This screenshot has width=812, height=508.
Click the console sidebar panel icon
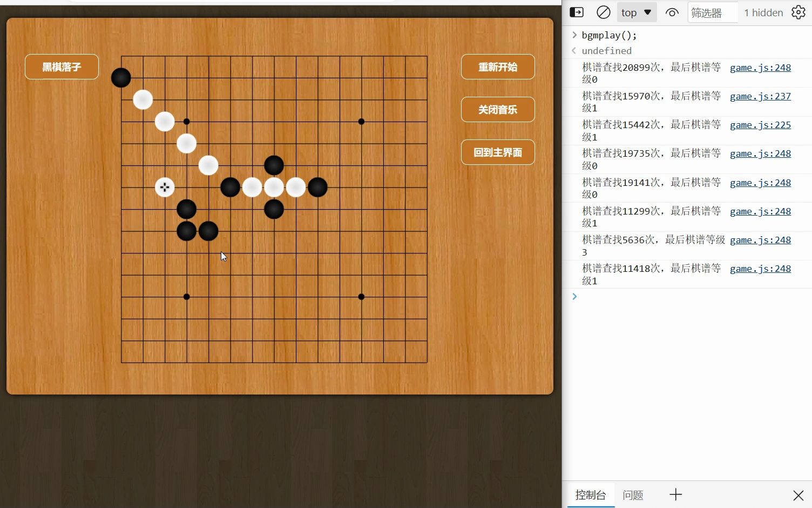576,12
